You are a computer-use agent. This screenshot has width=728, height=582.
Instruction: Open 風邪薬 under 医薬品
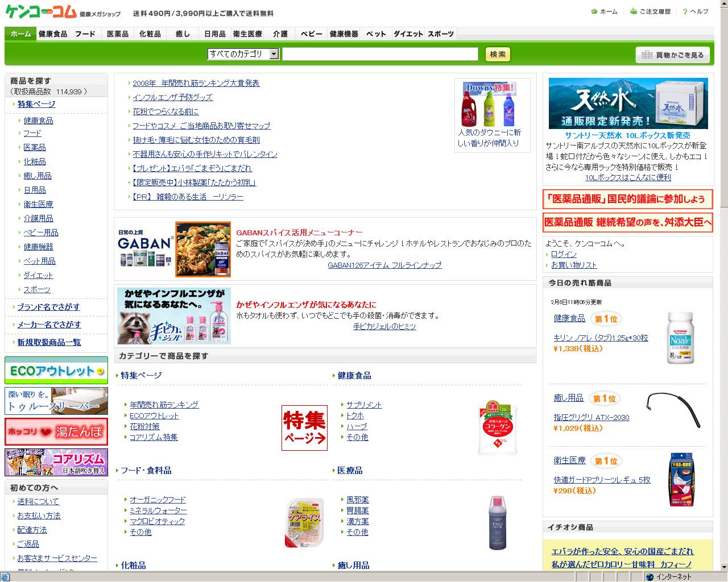(357, 500)
